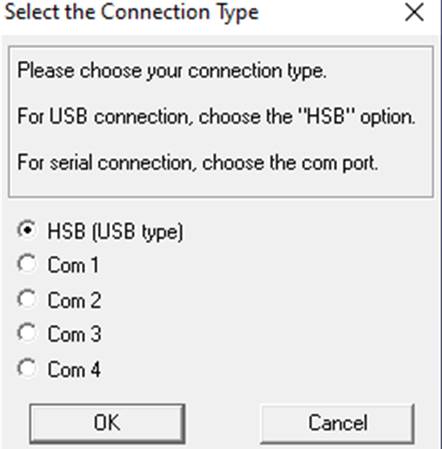Click the "Com 4" label text
Viewport: 442px width, 449px height.
point(74,369)
